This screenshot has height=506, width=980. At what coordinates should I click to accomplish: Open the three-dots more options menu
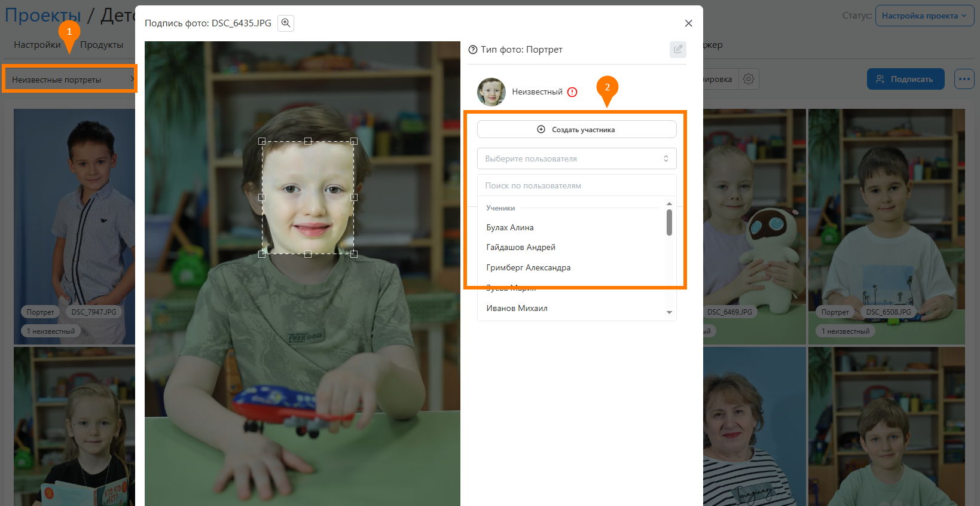tap(964, 79)
